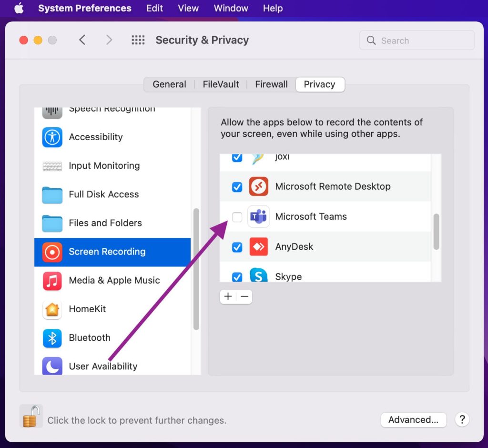Close the Security & Privacy window
This screenshot has height=448, width=488.
[x=24, y=40]
